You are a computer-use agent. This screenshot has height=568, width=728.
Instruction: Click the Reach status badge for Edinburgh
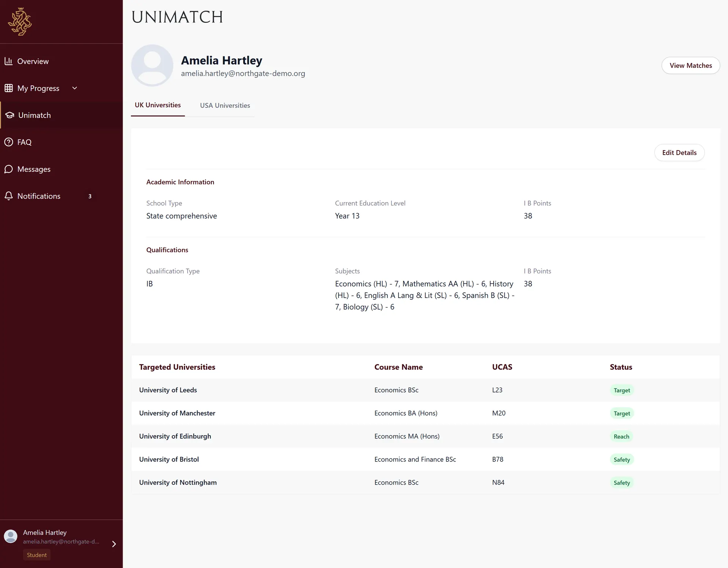[621, 436]
